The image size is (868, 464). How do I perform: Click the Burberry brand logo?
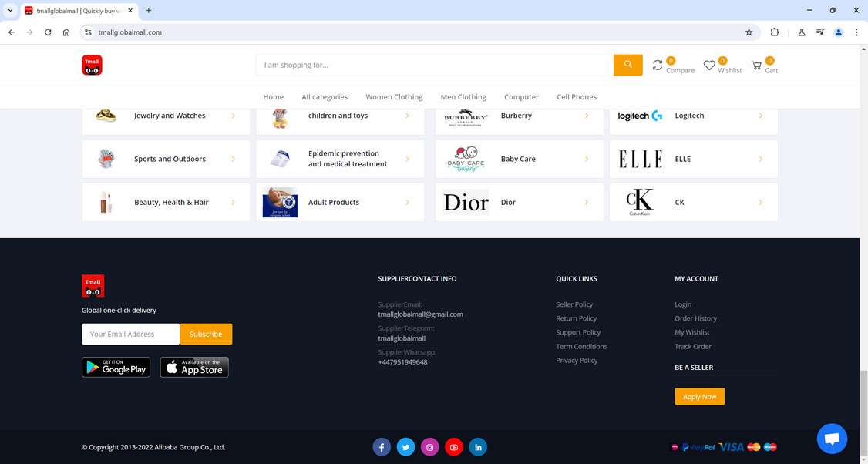tap(466, 117)
